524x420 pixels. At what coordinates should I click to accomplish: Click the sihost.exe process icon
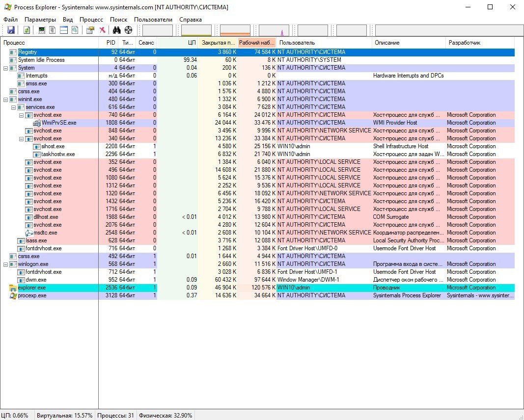37,146
